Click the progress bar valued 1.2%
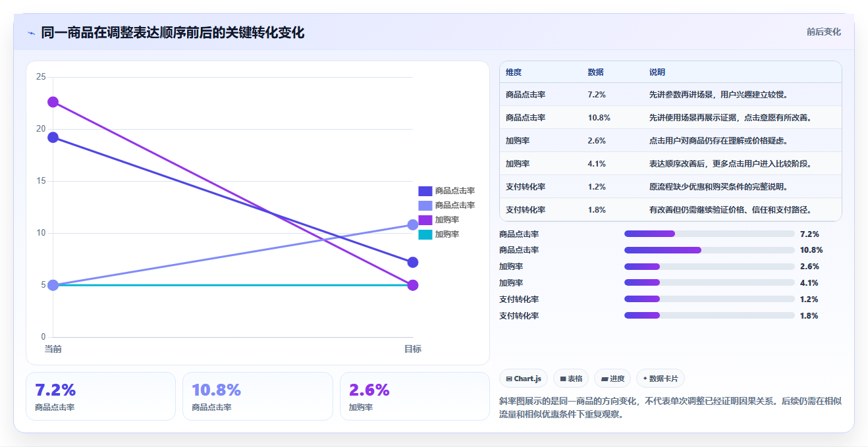The height and width of the screenshot is (447, 868). click(709, 300)
